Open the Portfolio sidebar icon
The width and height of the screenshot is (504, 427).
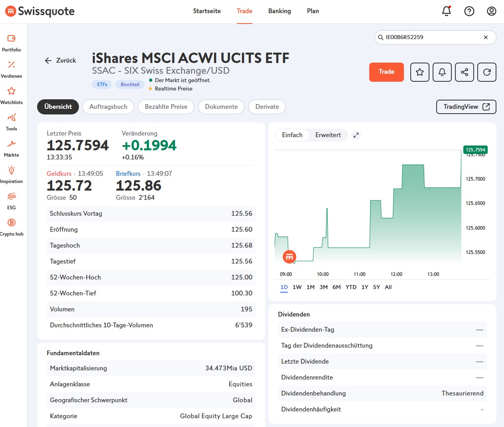pos(12,39)
